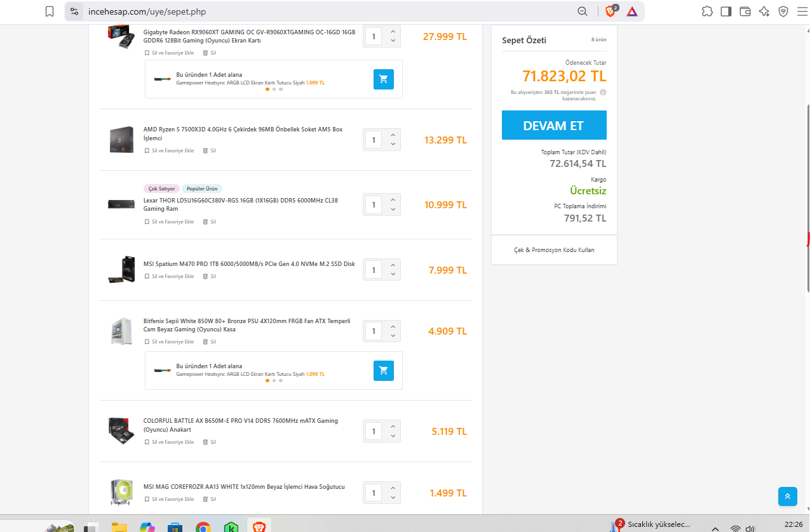
Task: Click the scroll-to-top arrow button
Action: click(787, 496)
